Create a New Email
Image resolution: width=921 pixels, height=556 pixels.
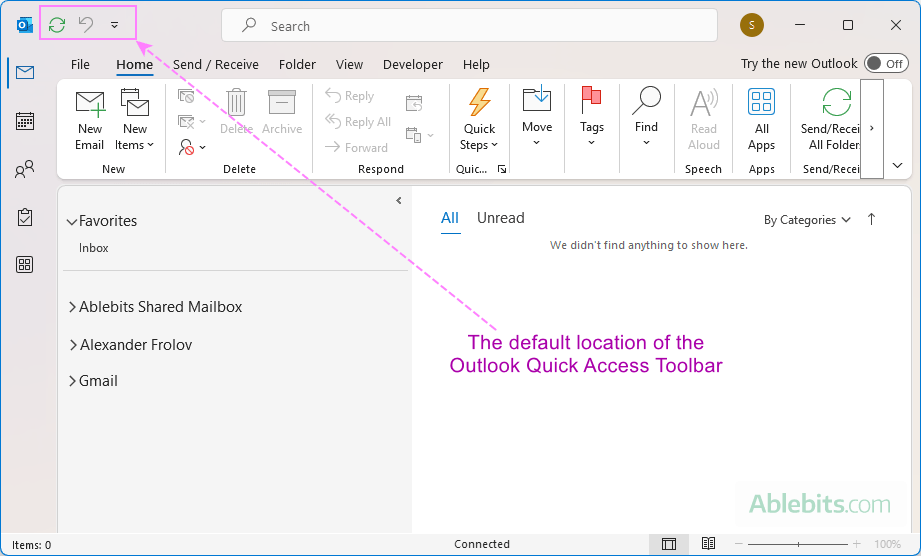(90, 120)
